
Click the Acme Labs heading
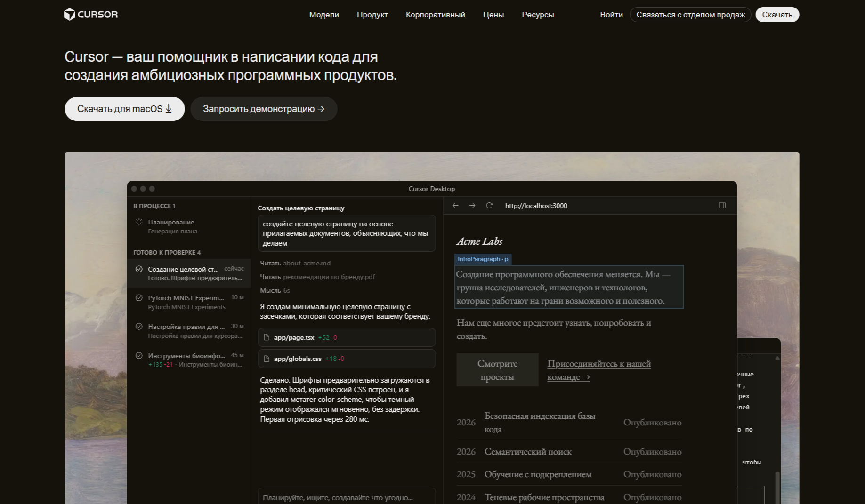pyautogui.click(x=479, y=241)
